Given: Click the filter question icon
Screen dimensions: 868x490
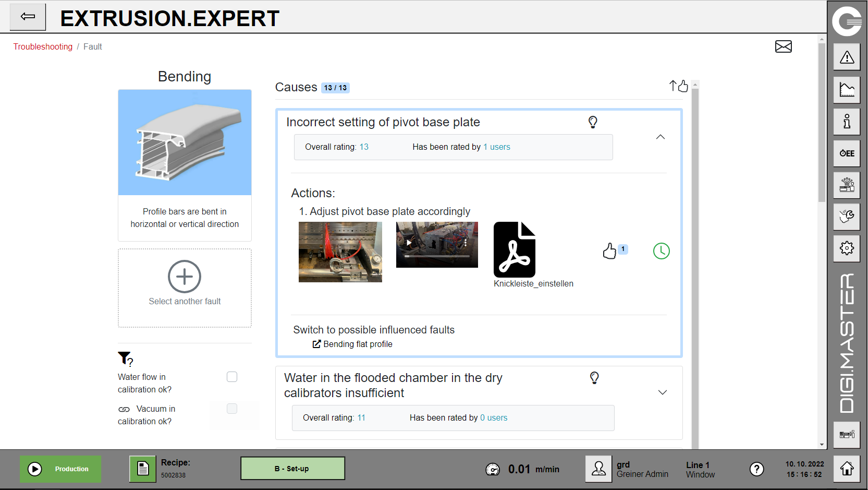Looking at the screenshot, I should (x=125, y=358).
